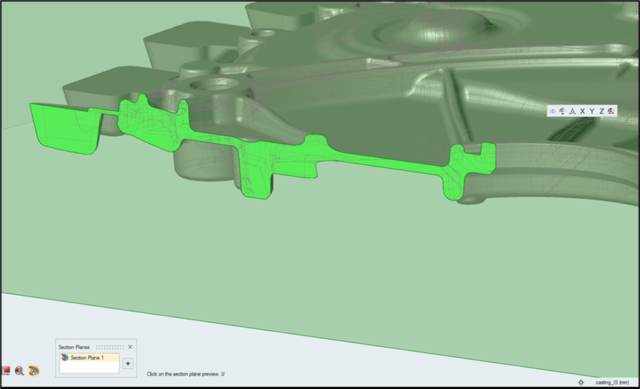Select Section Plane 1 in the list
Screen dimensions: 640x389
pos(89,358)
